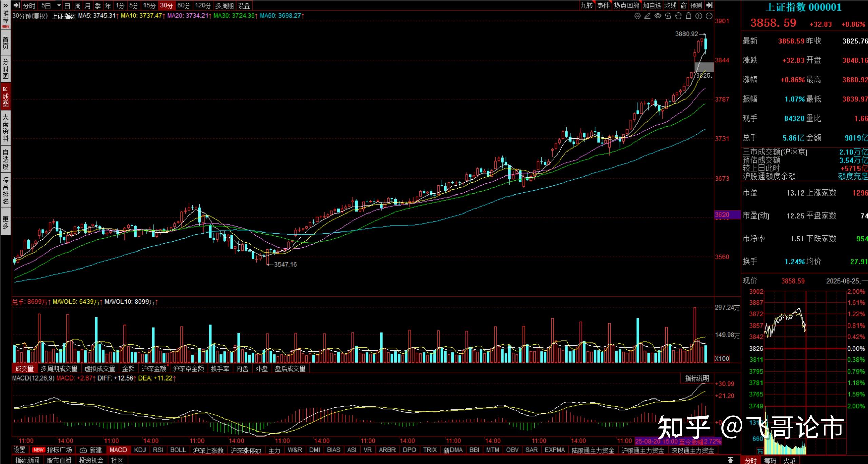868x464 pixels.
Task: Switch to the 60分 period tab
Action: coord(184,5)
